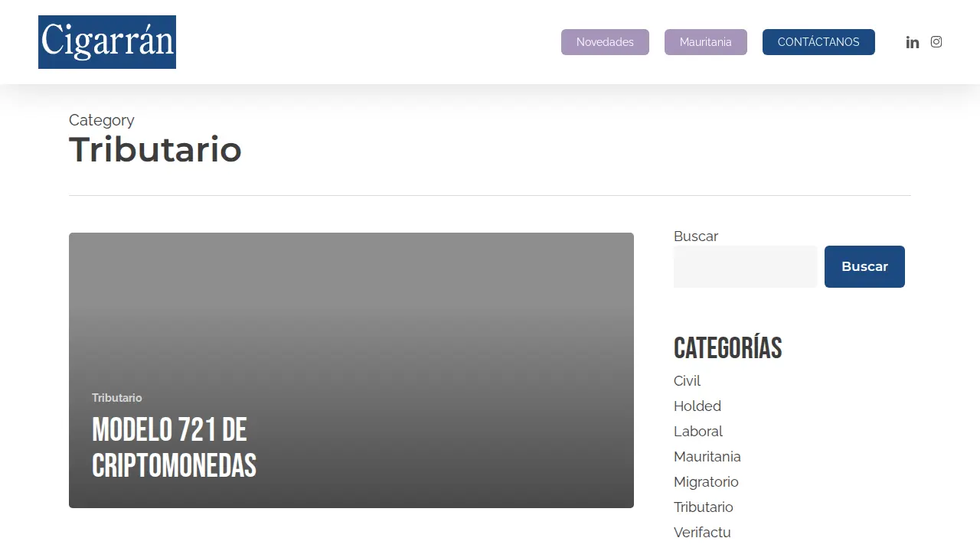Open the Holded category link
The height and width of the screenshot is (551, 980).
coord(697,406)
